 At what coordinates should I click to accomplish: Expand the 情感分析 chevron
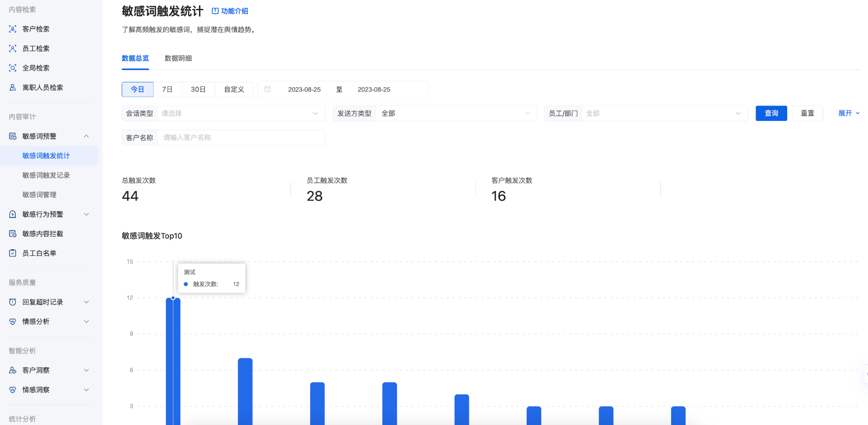tap(86, 321)
